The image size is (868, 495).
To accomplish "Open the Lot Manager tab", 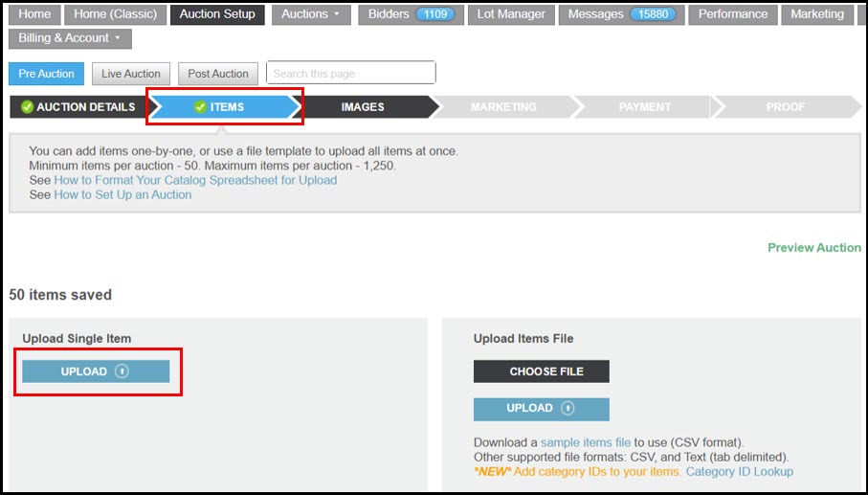I will (x=511, y=14).
